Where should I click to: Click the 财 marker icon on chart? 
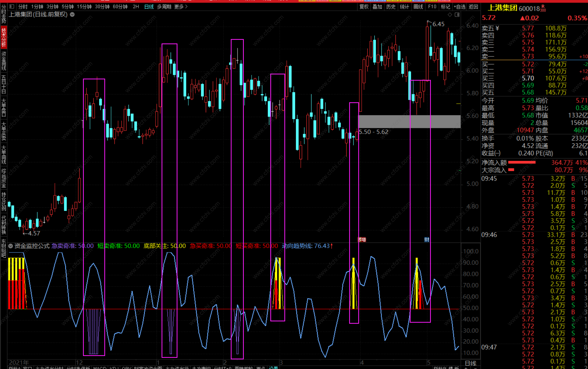(427, 240)
